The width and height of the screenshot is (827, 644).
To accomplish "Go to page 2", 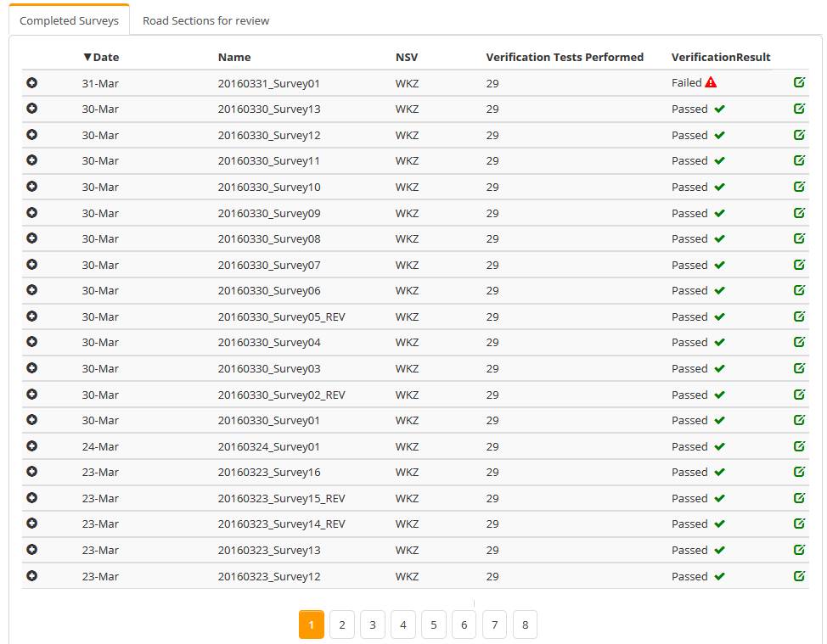I will (341, 625).
